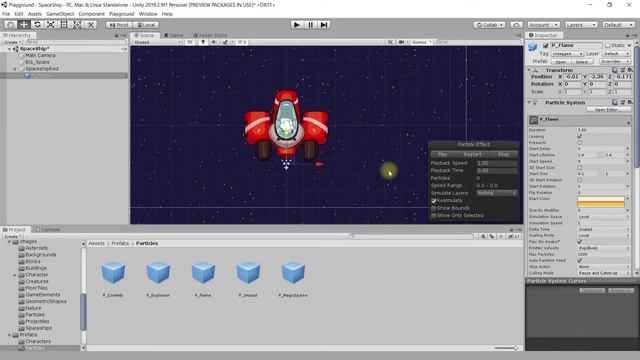Select the P_Flame prefab in Project
This screenshot has height=360, width=640.
tap(203, 279)
